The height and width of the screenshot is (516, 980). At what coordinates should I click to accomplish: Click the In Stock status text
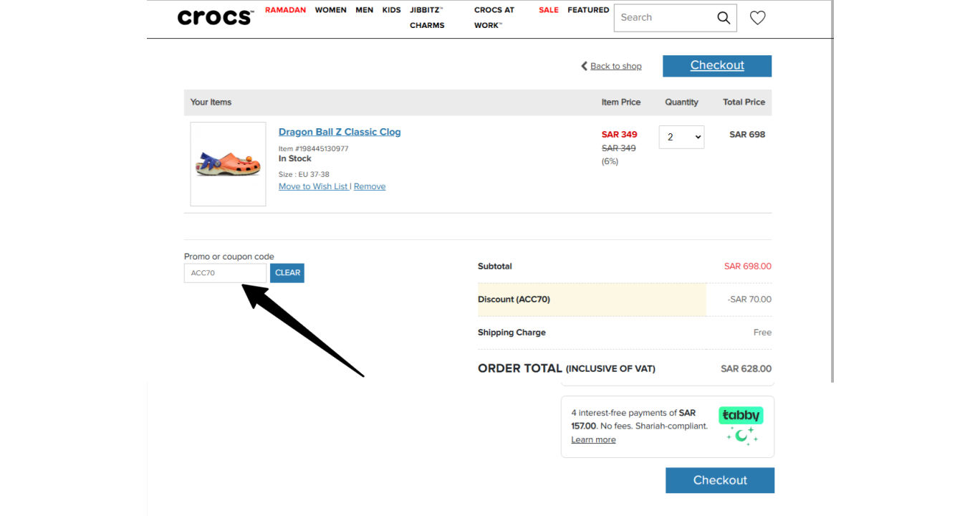pyautogui.click(x=295, y=158)
